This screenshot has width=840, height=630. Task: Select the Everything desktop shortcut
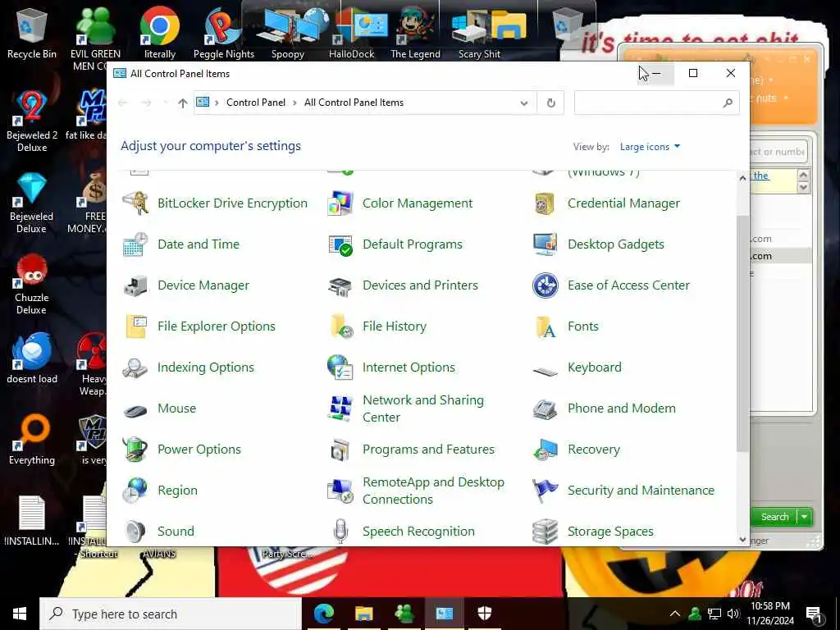pyautogui.click(x=32, y=440)
